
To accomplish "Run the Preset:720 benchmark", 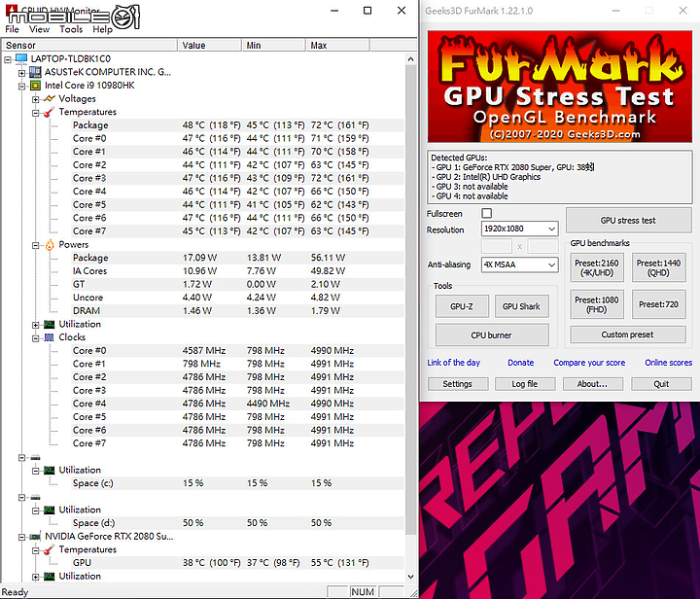I will [x=658, y=304].
